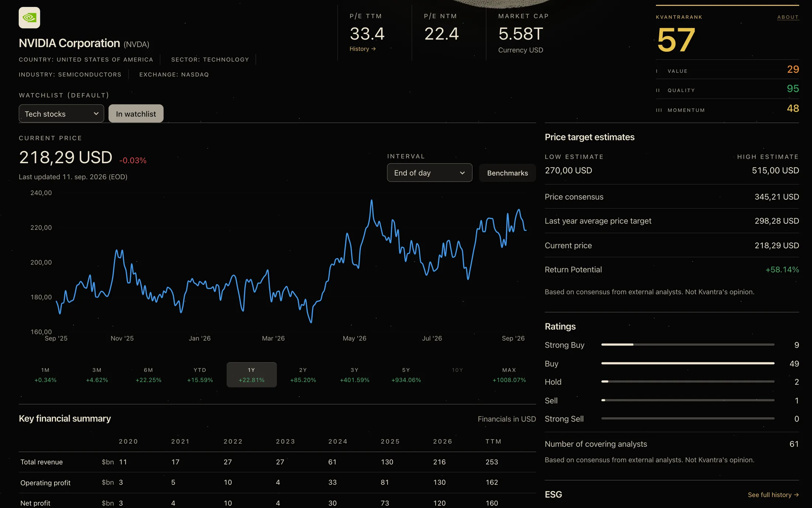
Task: Toggle the In watchlist button
Action: point(136,114)
